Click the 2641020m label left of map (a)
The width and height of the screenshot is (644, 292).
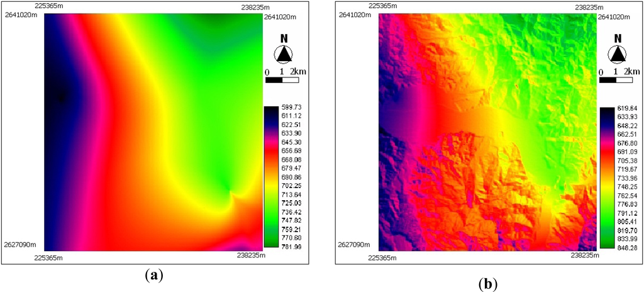click(22, 16)
